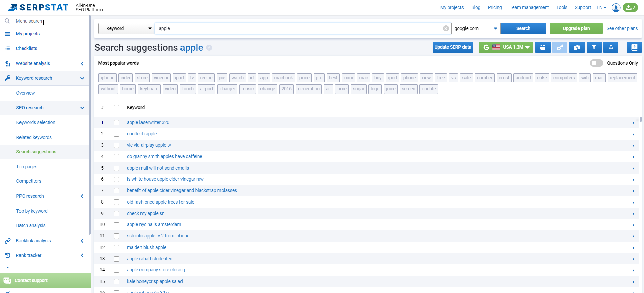
Task: Click the Website analysis sidebar icon
Action: [x=8, y=63]
